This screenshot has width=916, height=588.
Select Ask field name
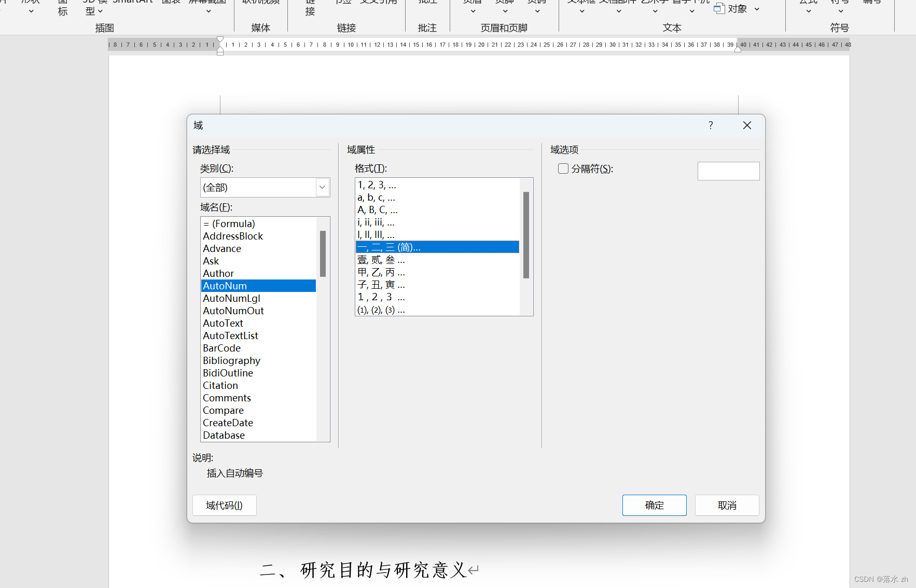(x=258, y=261)
